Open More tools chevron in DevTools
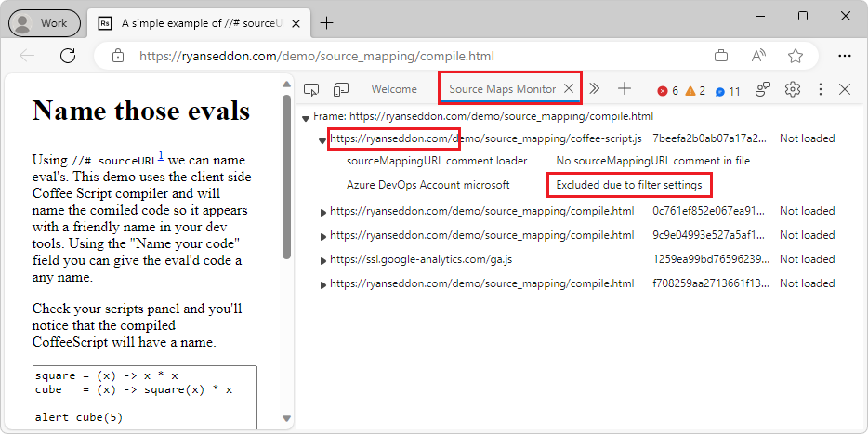 [595, 88]
